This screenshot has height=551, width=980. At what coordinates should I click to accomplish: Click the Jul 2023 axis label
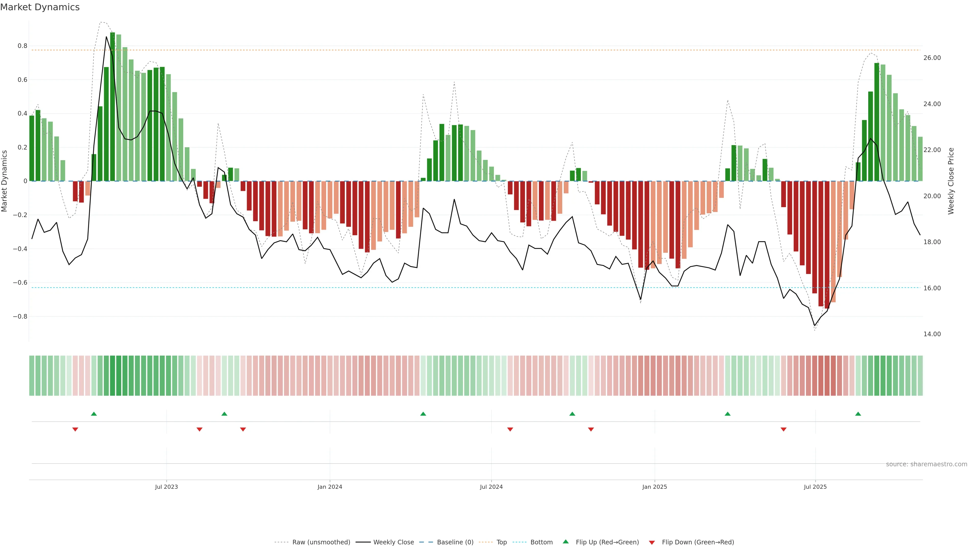click(x=166, y=487)
